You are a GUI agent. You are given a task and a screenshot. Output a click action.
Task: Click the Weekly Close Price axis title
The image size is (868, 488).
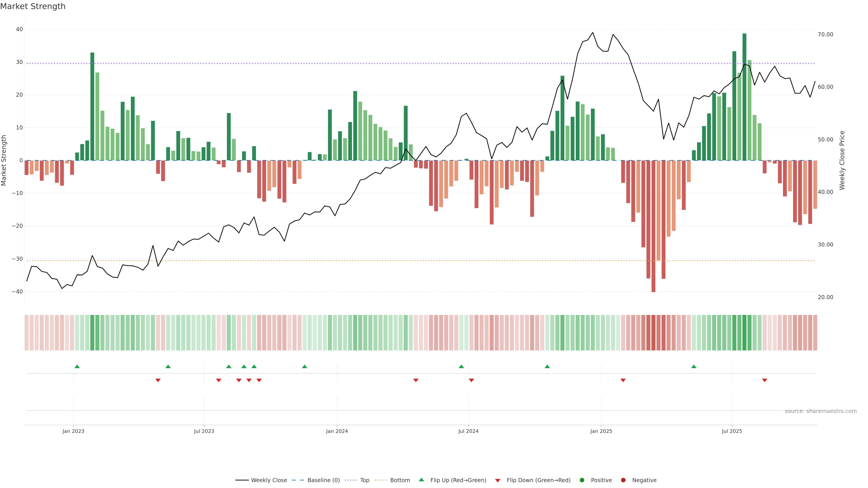coord(842,160)
